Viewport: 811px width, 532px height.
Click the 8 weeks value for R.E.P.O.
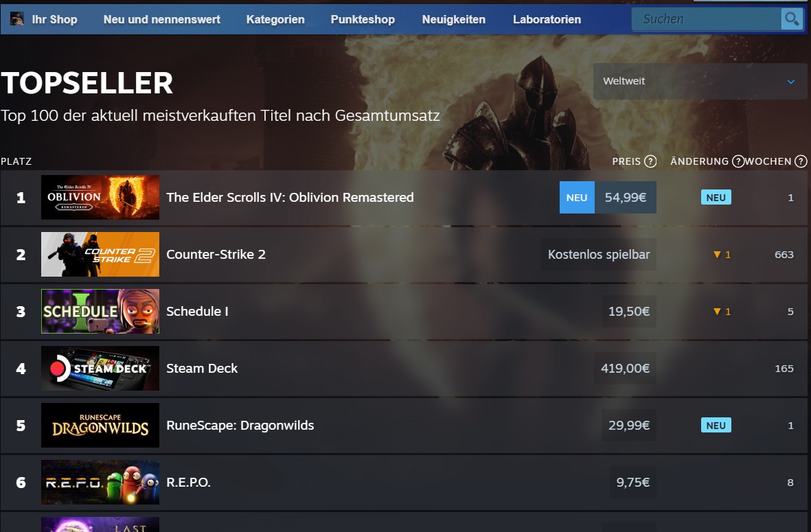coord(790,482)
